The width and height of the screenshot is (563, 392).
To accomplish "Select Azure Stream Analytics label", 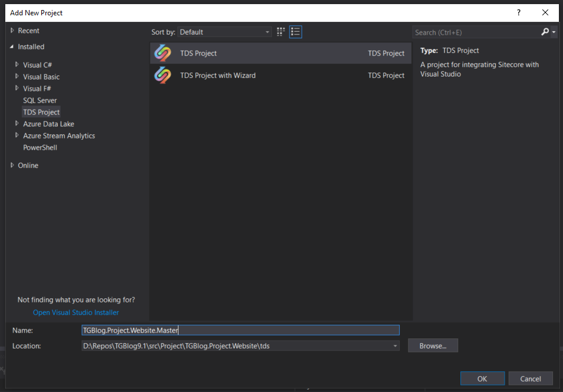I will click(x=59, y=136).
